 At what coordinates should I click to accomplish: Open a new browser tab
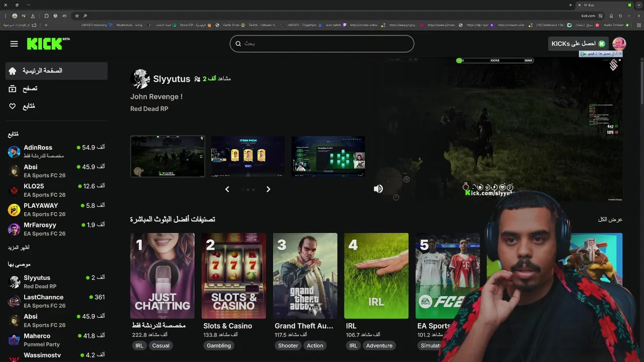(x=571, y=5)
